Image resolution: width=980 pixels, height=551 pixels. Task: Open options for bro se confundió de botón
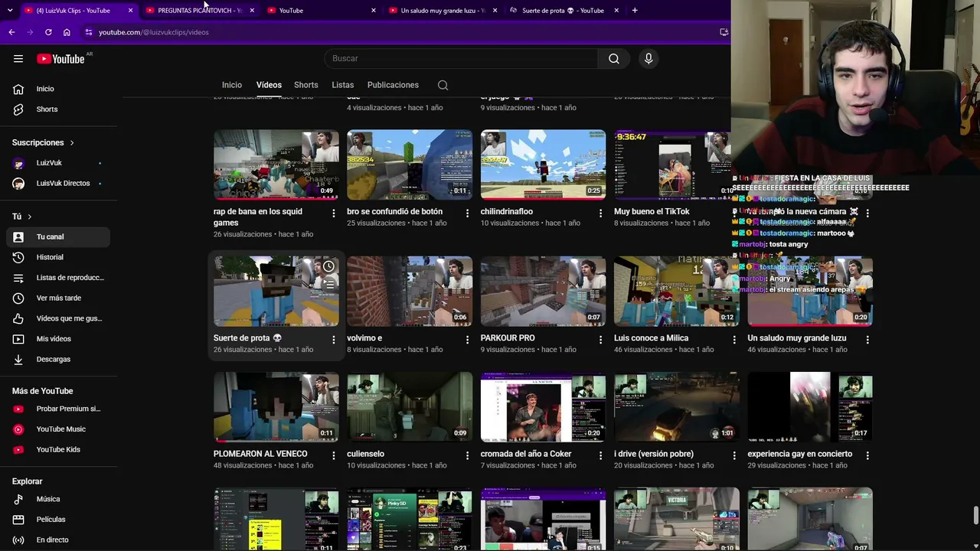[x=467, y=213]
